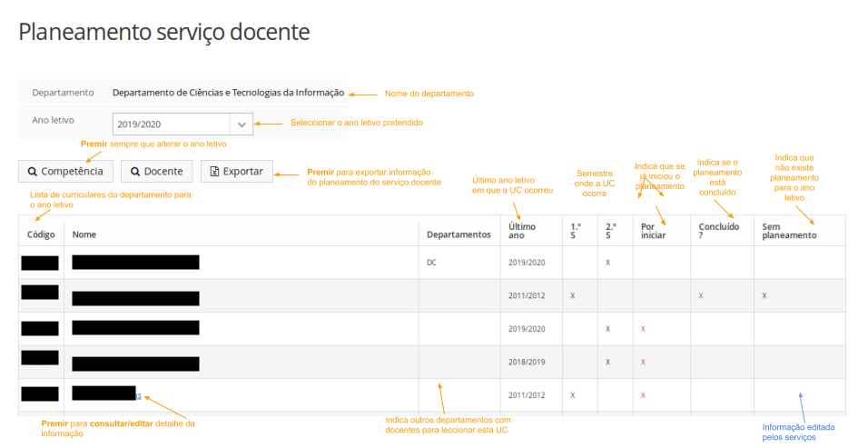Click the Concluído ? column header
The width and height of the screenshot is (868, 448).
click(718, 231)
